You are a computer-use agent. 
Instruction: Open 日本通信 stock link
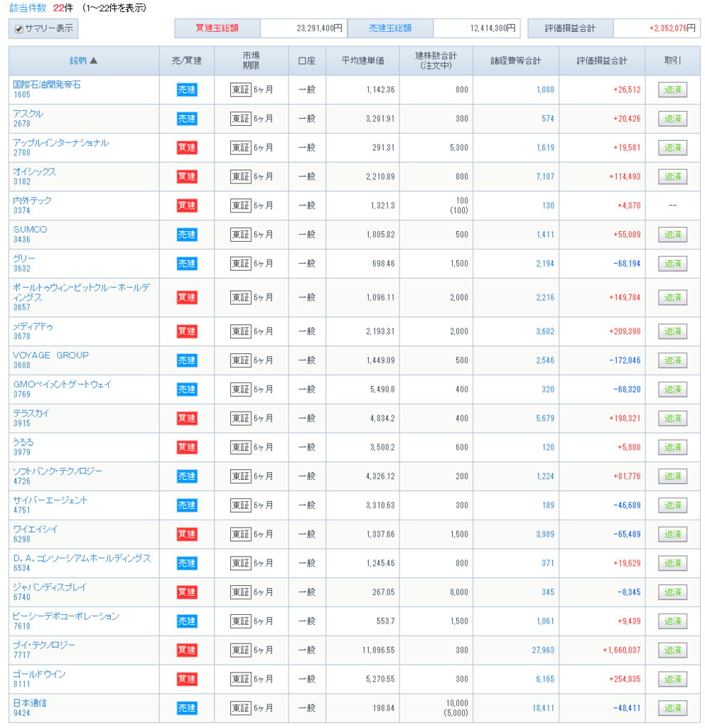click(x=30, y=703)
